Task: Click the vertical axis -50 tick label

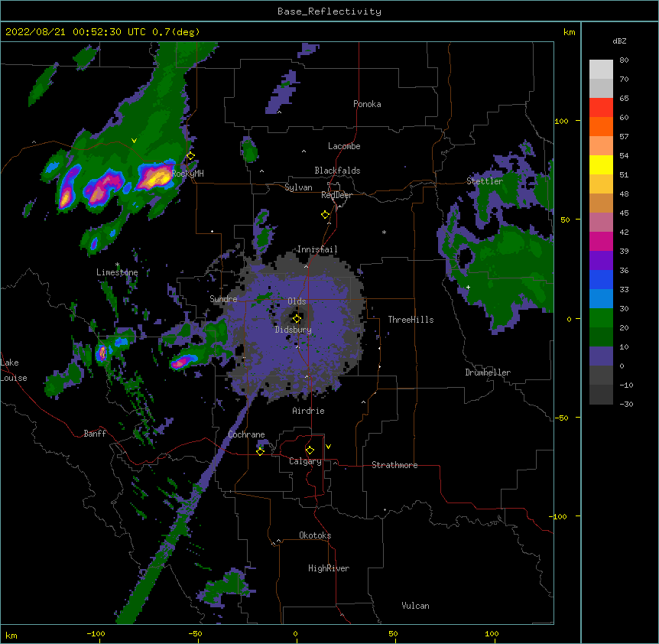Action: pyautogui.click(x=561, y=418)
